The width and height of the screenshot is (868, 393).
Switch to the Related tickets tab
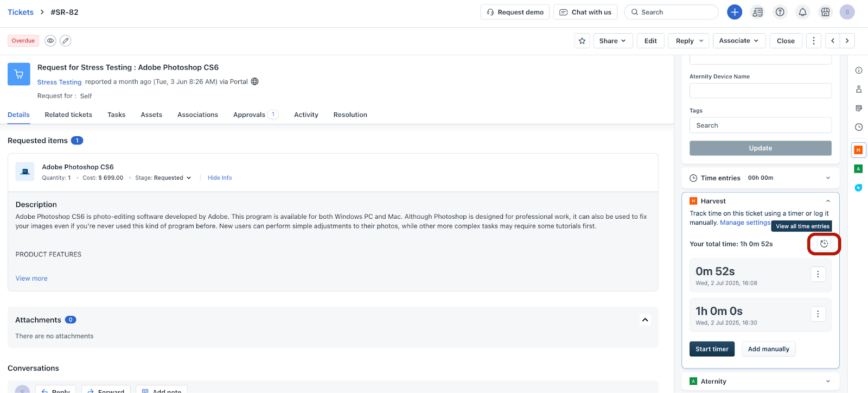click(x=68, y=115)
